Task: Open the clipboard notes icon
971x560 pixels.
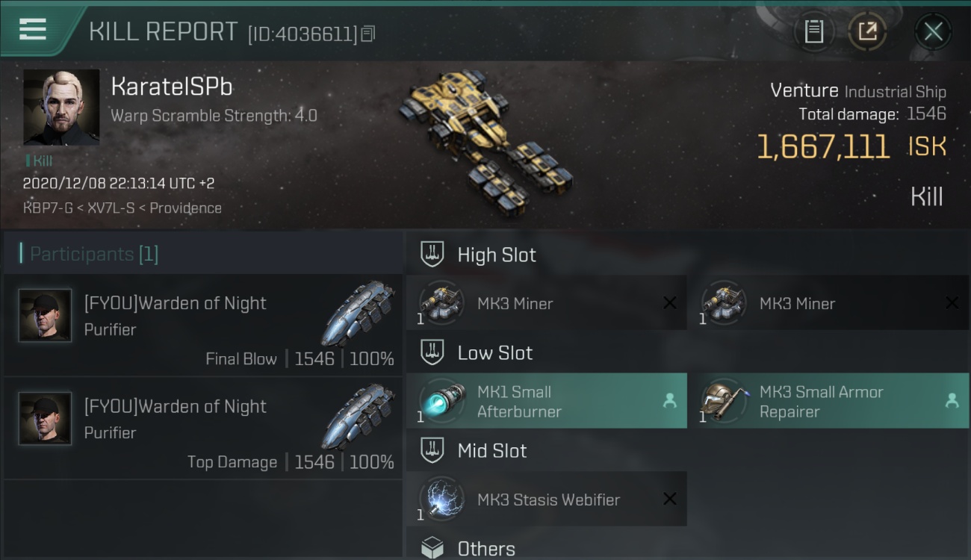Action: coord(813,31)
